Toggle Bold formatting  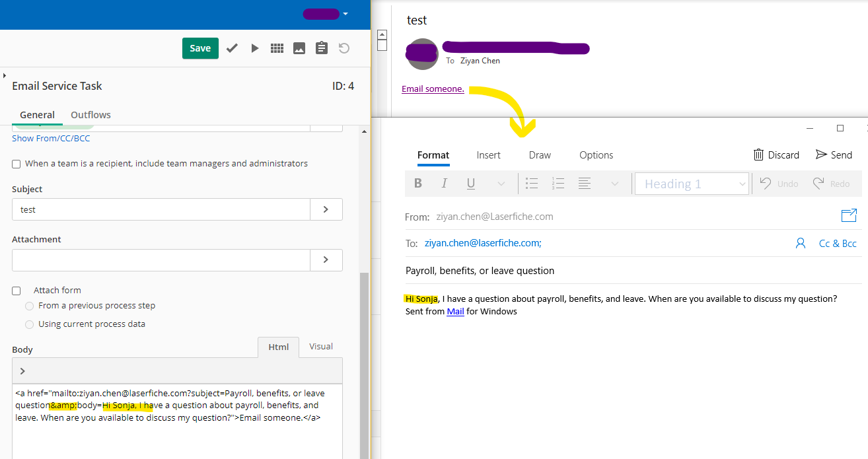[x=418, y=184]
